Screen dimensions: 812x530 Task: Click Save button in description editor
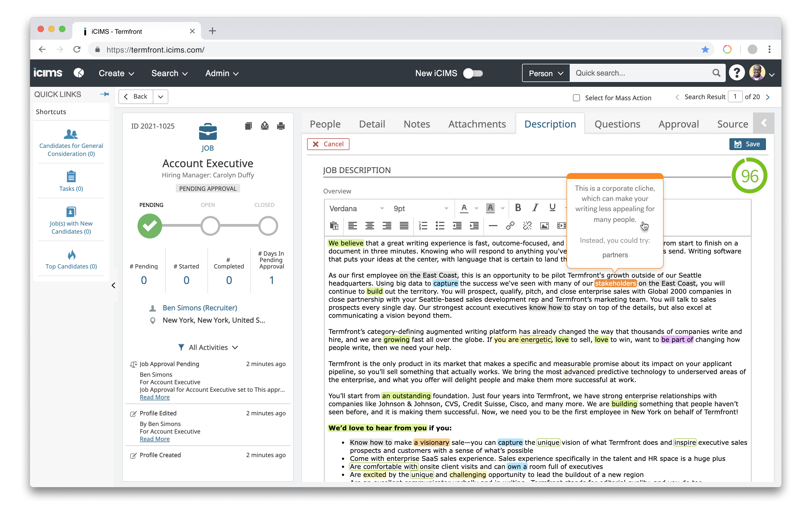747,144
